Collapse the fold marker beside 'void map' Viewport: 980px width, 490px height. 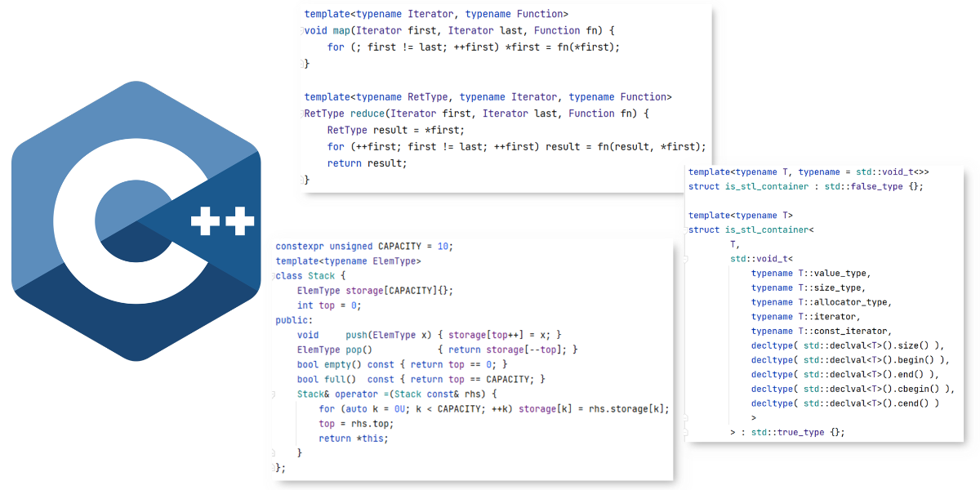(301, 30)
